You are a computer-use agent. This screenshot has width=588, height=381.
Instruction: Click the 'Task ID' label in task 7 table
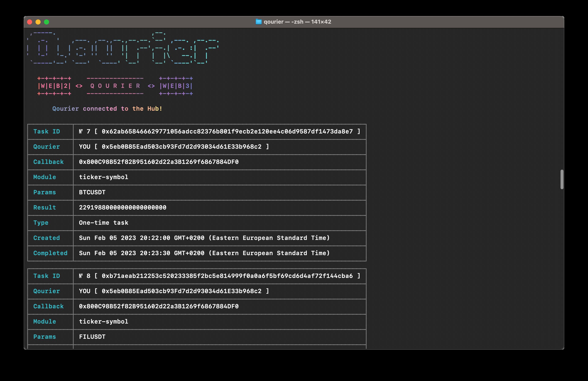(46, 131)
